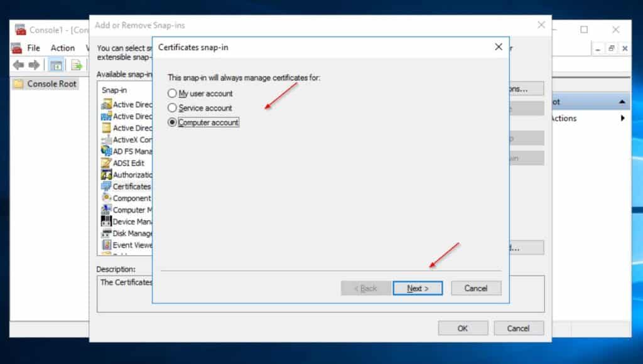Image resolution: width=643 pixels, height=364 pixels.
Task: Click the Component Services snap-in icon
Action: 106,198
